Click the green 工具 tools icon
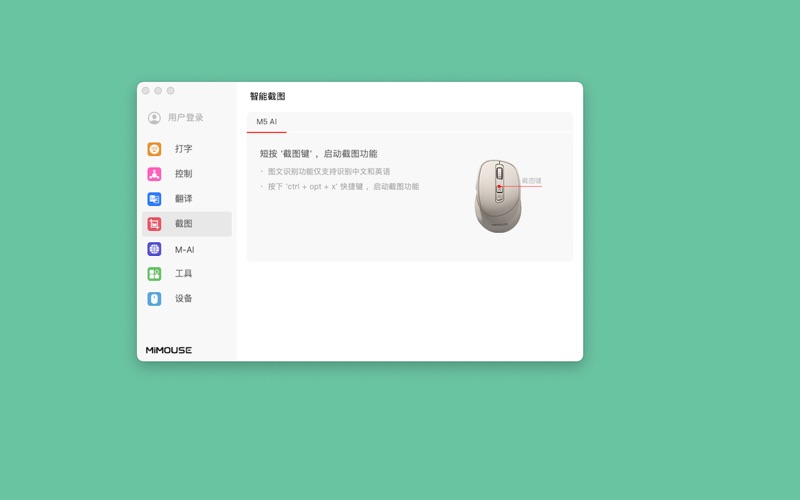 pos(154,274)
